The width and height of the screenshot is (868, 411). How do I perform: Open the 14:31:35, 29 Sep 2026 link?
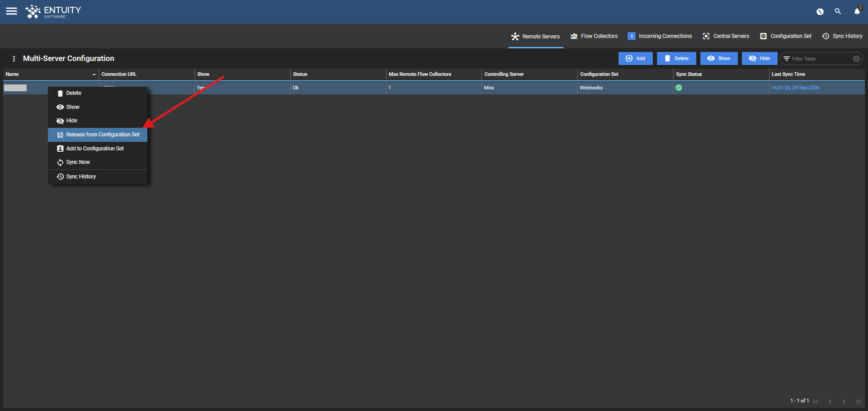tap(795, 88)
